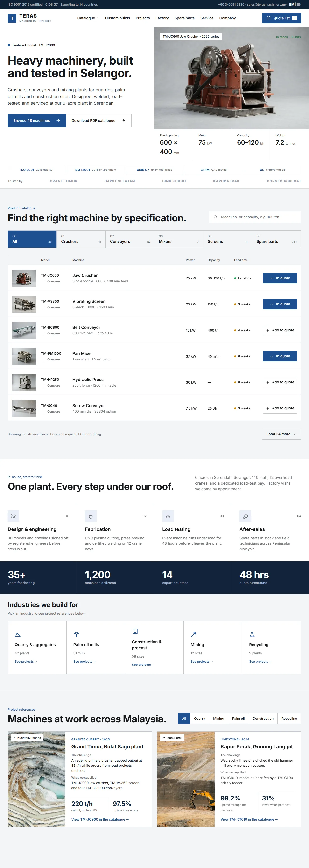
Task: Tick Compare checkbox for TM-VS300
Action: click(43, 307)
